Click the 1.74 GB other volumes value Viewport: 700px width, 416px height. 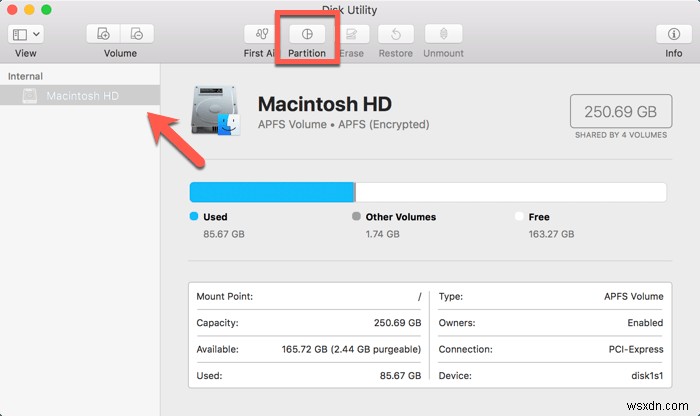[383, 234]
